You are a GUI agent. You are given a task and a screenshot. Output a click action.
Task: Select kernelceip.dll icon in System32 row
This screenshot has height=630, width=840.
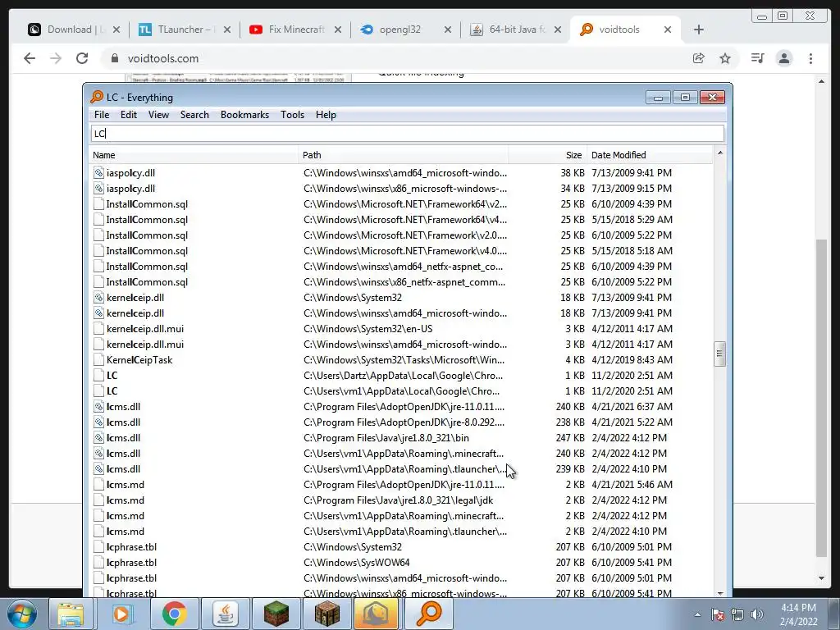tap(98, 297)
